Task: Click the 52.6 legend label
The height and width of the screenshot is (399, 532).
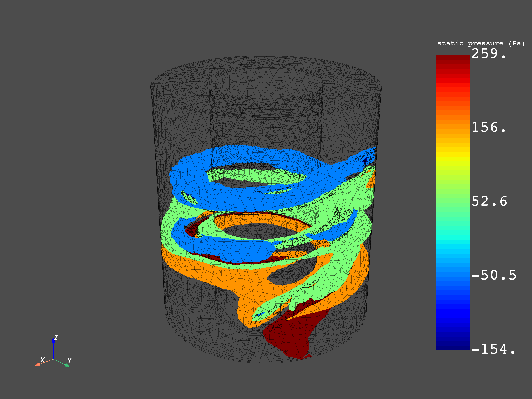Action: click(489, 201)
